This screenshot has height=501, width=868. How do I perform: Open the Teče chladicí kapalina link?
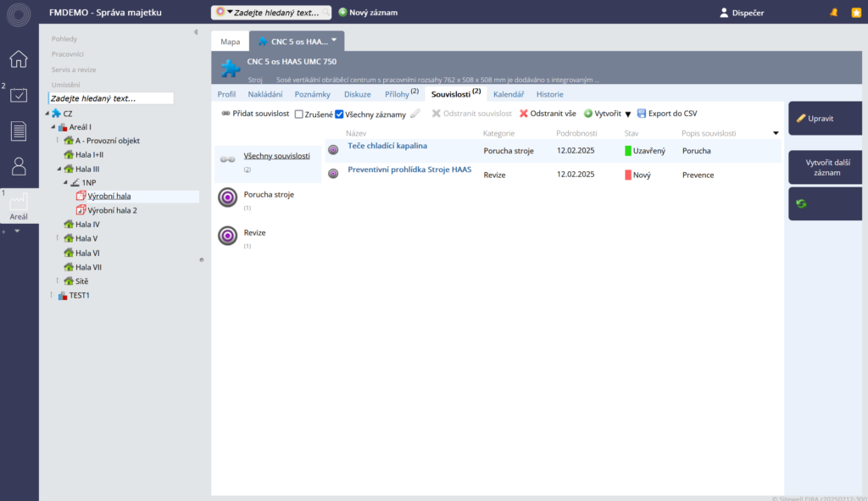[x=387, y=146]
